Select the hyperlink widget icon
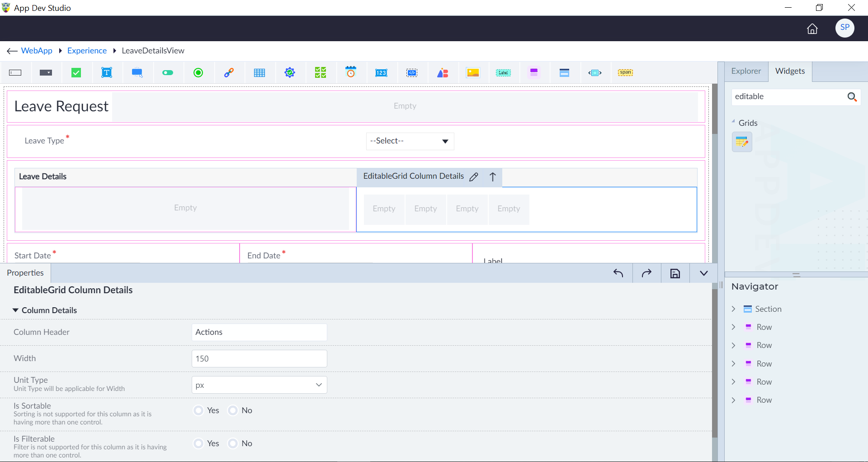Image resolution: width=868 pixels, height=462 pixels. (229, 72)
